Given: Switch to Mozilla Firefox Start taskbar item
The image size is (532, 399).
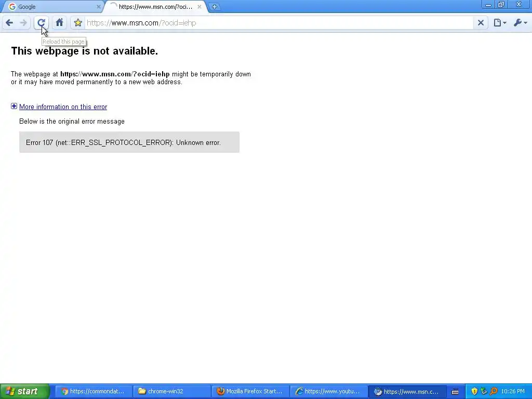Looking at the screenshot, I should click(x=250, y=391).
